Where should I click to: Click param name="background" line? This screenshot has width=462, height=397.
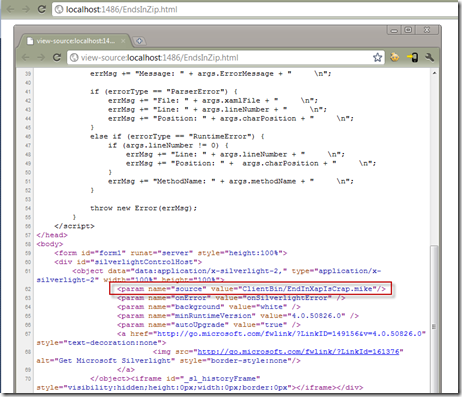pos(209,307)
